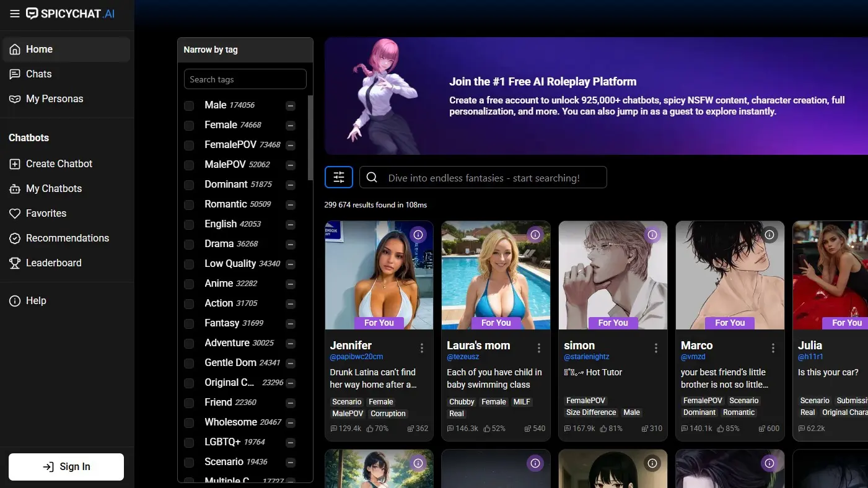
Task: Focus the Search tags input field
Action: point(245,79)
